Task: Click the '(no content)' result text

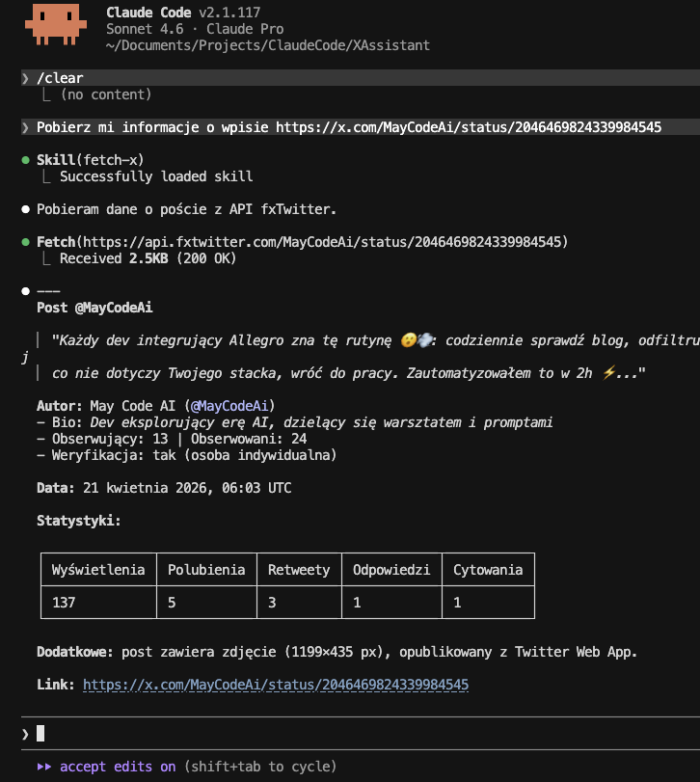Action: click(106, 94)
